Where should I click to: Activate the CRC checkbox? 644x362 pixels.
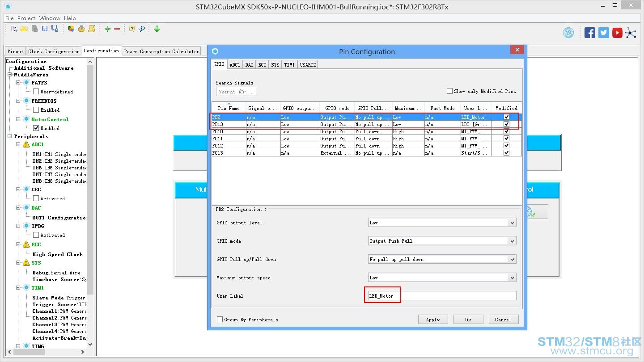point(36,198)
